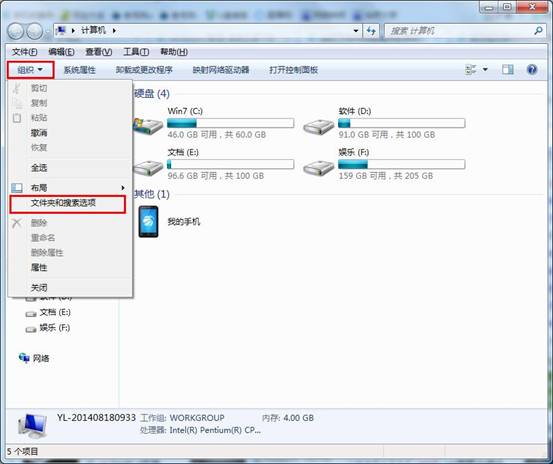Select the 文档 (E:) drive icon
553x464 pixels.
pos(148,168)
